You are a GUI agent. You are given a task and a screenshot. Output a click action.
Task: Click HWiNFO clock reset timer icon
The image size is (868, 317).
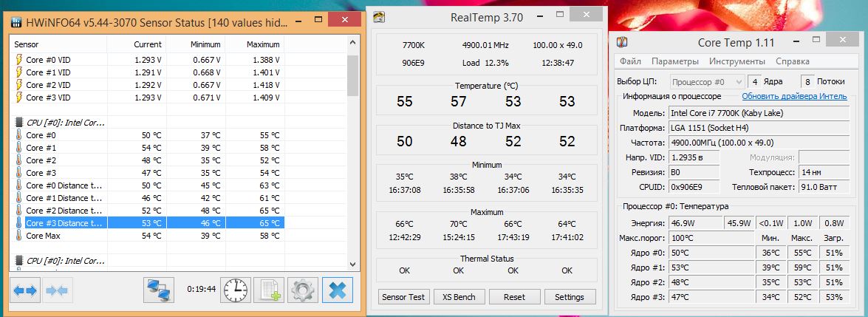(x=236, y=290)
